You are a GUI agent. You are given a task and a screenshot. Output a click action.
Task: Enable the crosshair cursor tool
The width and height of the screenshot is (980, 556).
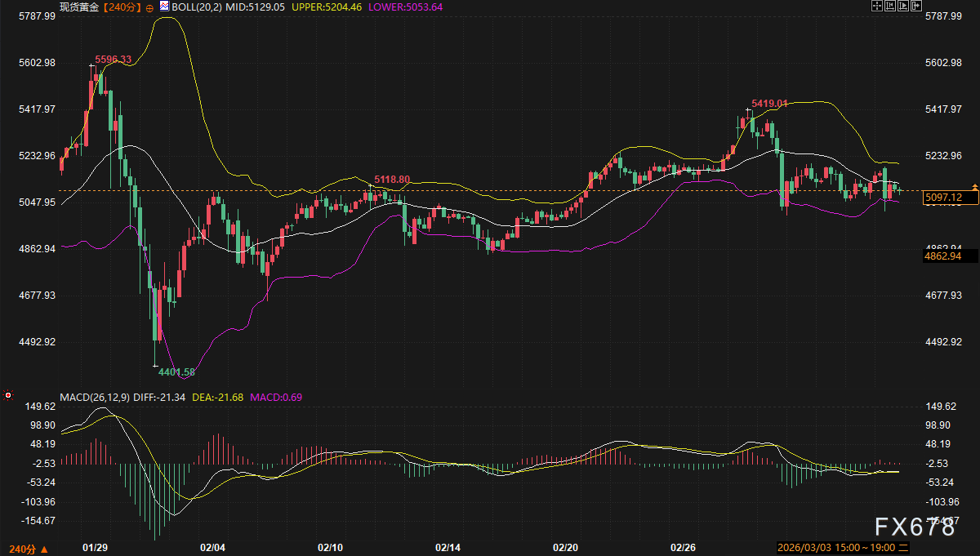(878, 6)
